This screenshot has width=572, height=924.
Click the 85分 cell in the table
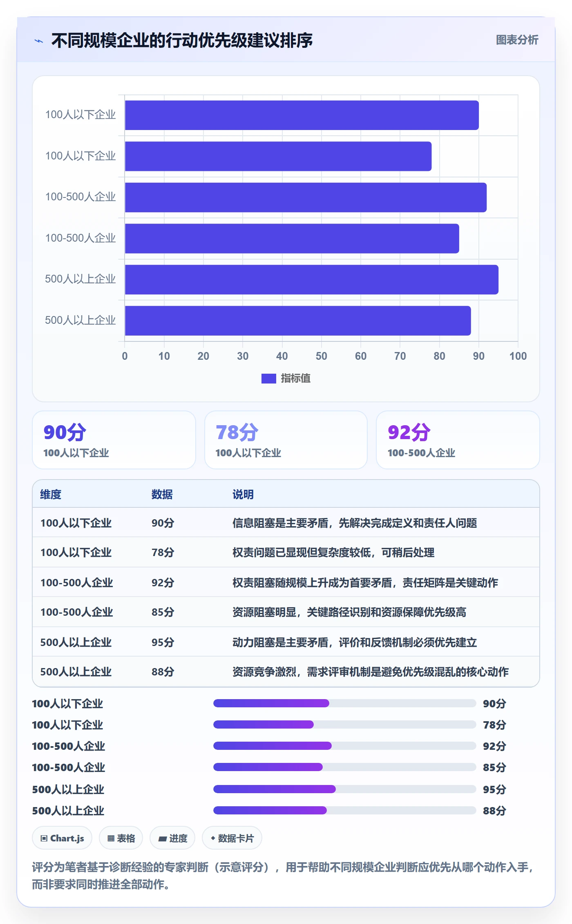click(x=163, y=612)
